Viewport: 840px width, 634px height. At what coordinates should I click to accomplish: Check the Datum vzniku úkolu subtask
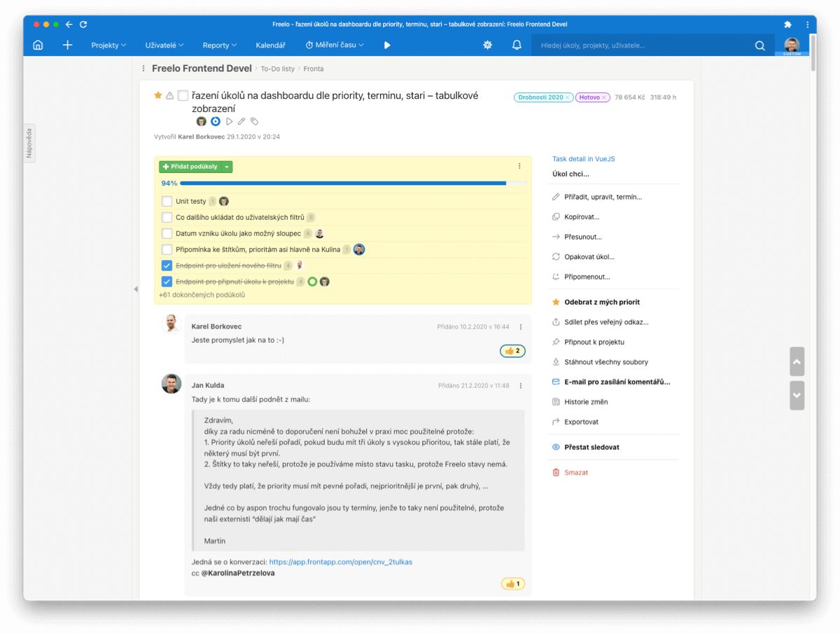tap(167, 233)
